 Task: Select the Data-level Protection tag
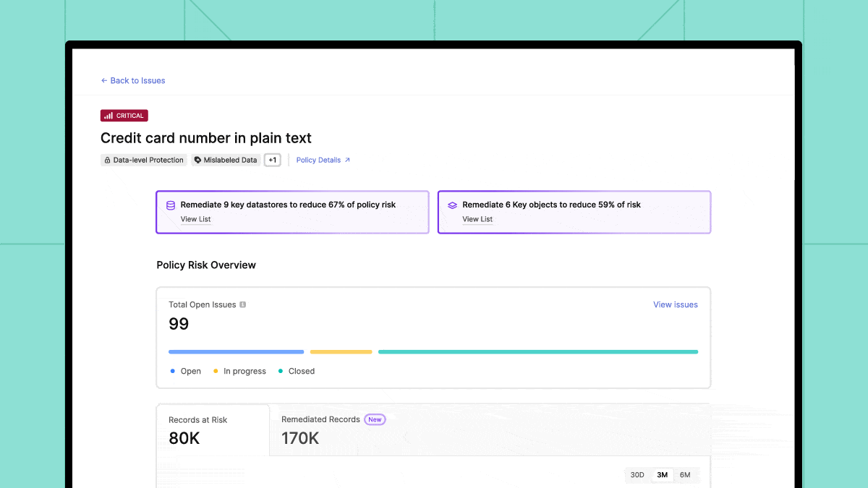click(x=144, y=160)
